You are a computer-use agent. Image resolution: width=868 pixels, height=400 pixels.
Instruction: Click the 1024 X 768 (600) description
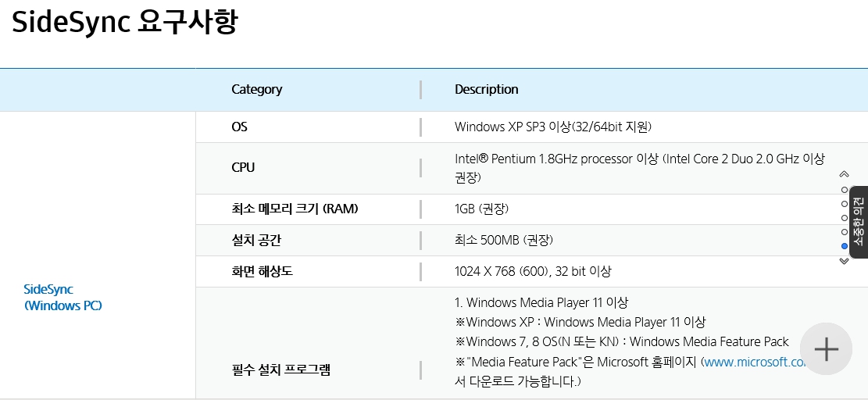point(533,271)
